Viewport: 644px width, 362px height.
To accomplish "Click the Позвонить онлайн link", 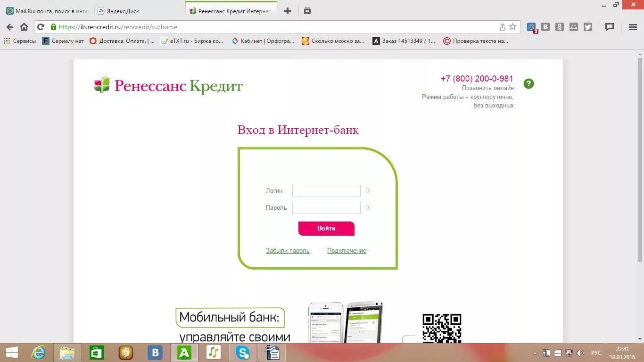I will pos(488,88).
